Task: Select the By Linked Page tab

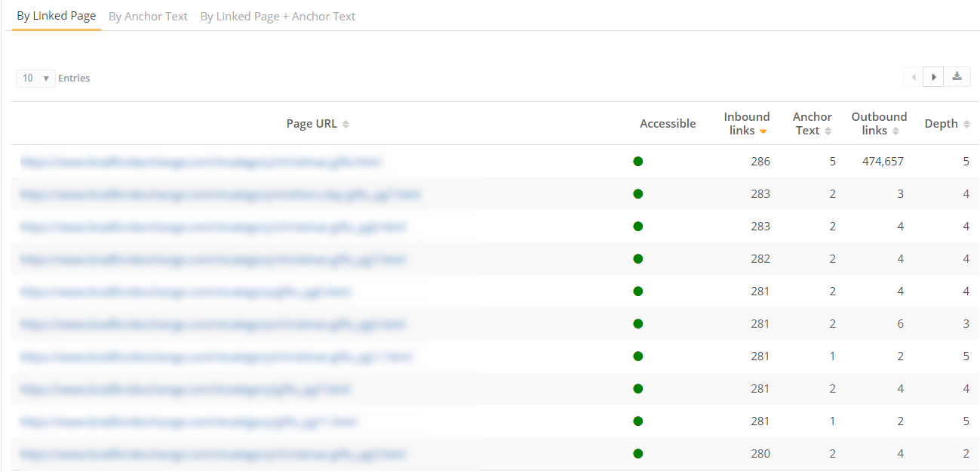Action: (57, 16)
